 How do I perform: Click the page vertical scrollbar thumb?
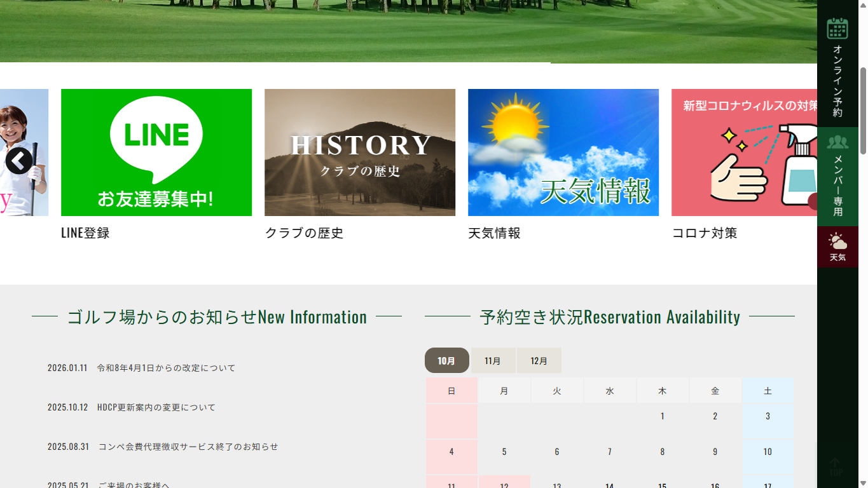pyautogui.click(x=863, y=110)
